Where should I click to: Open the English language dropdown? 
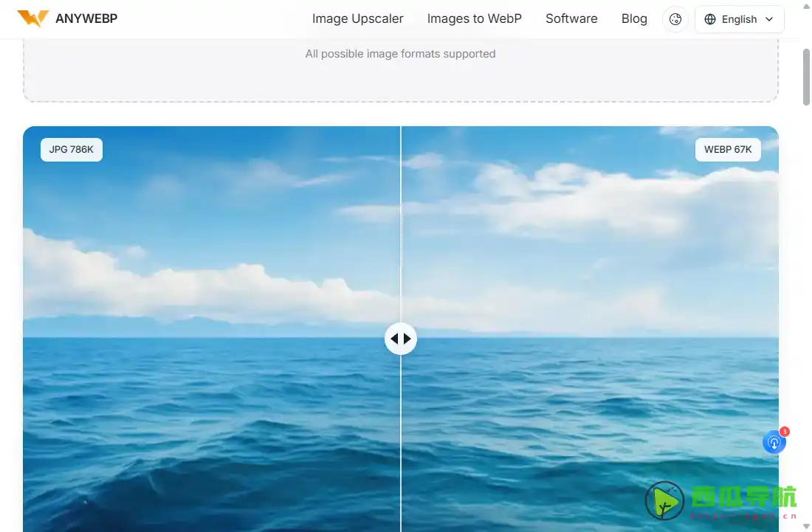739,19
